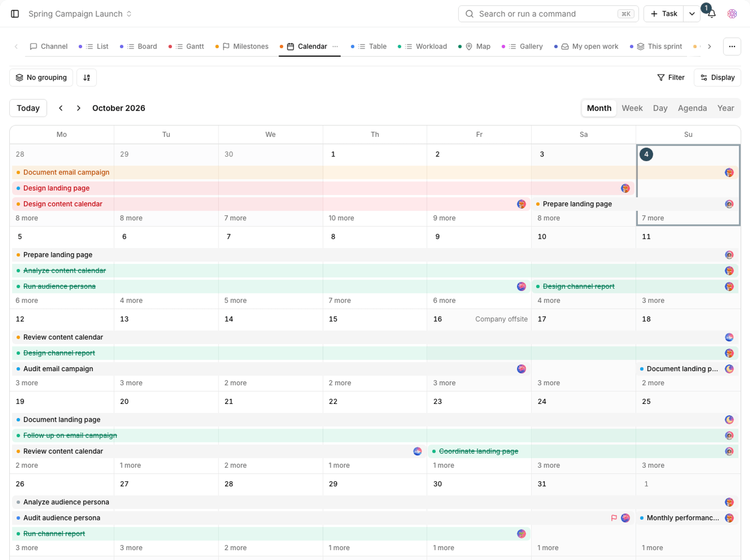The height and width of the screenshot is (560, 750).
Task: Click the Today button
Action: tap(28, 108)
